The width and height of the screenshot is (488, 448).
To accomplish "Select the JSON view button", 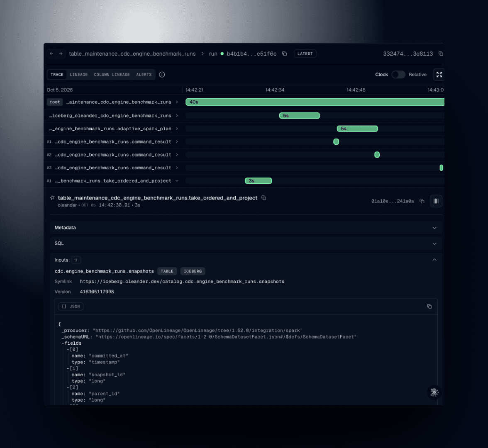I will tap(71, 307).
